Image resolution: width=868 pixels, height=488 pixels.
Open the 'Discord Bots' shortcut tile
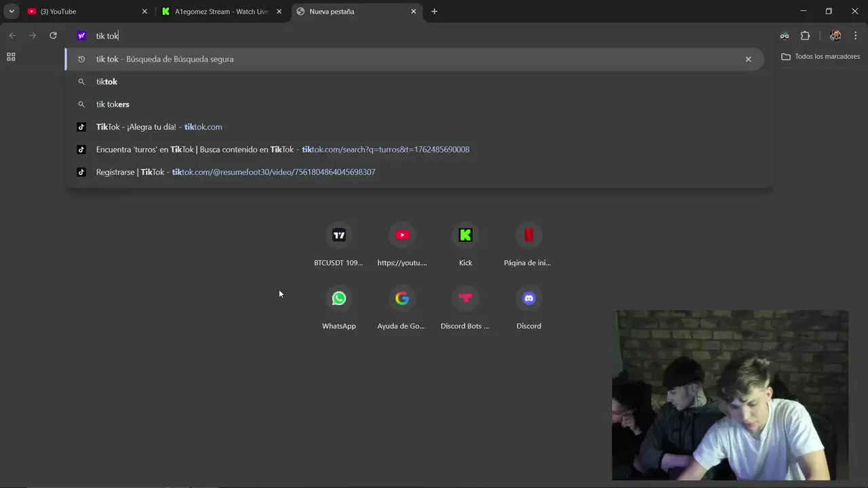coord(465,308)
